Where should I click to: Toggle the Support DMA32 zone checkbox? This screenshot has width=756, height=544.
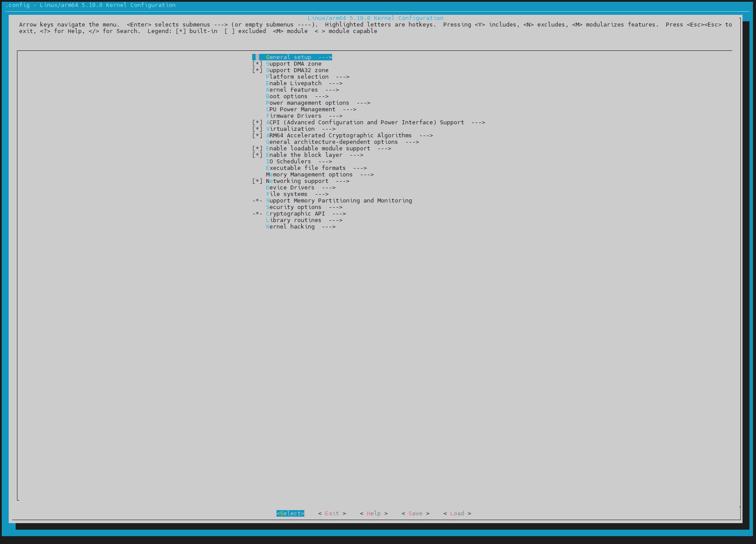coord(257,70)
